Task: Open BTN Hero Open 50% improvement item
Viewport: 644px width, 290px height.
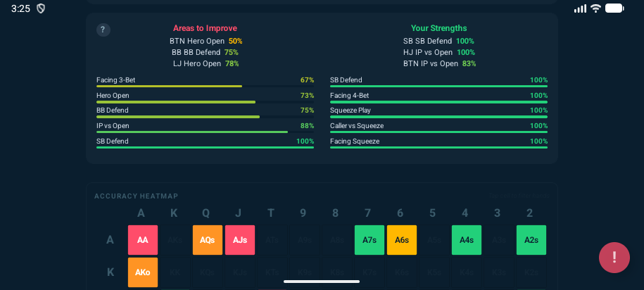Action: click(206, 41)
